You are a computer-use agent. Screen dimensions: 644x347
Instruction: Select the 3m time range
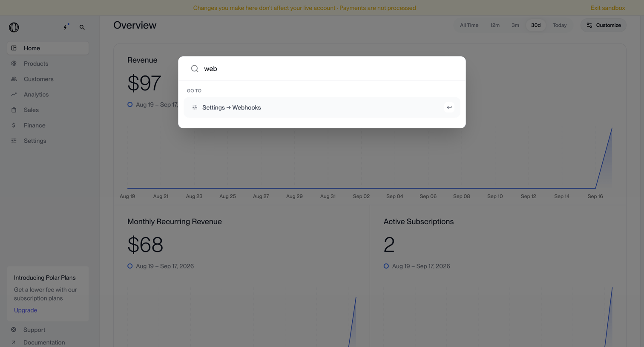pos(515,25)
